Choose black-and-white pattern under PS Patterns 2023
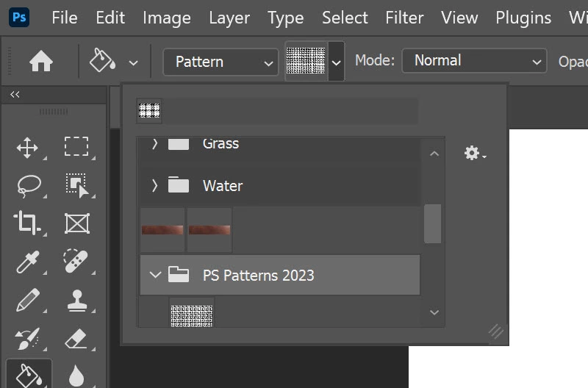588x388 pixels. point(192,313)
